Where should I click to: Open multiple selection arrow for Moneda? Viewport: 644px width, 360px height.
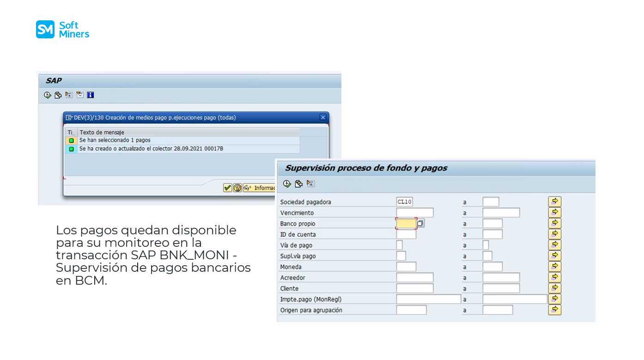click(554, 267)
